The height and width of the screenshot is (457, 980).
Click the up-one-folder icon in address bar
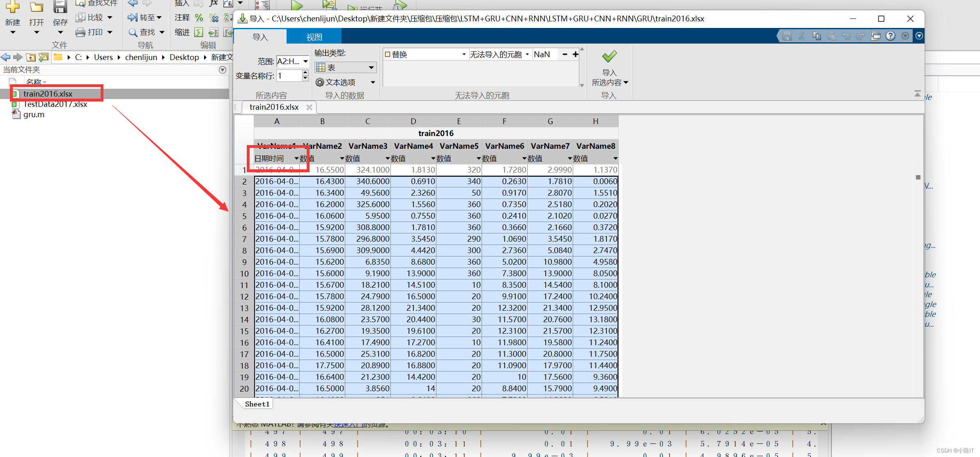[31, 57]
